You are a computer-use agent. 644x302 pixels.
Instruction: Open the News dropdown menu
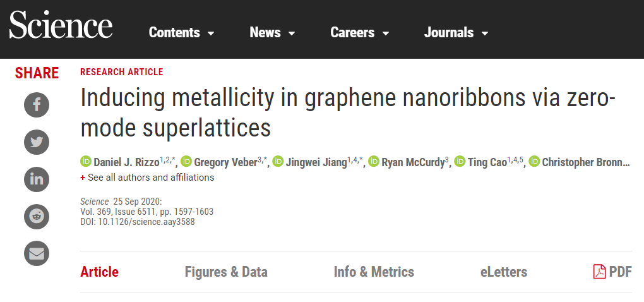tap(272, 33)
